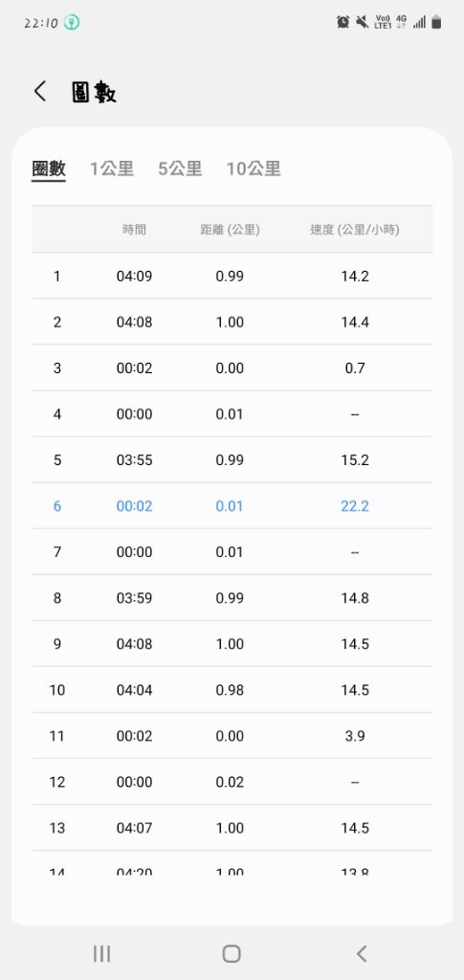Open recent apps navigation button
Image resolution: width=464 pixels, height=980 pixels.
101,953
